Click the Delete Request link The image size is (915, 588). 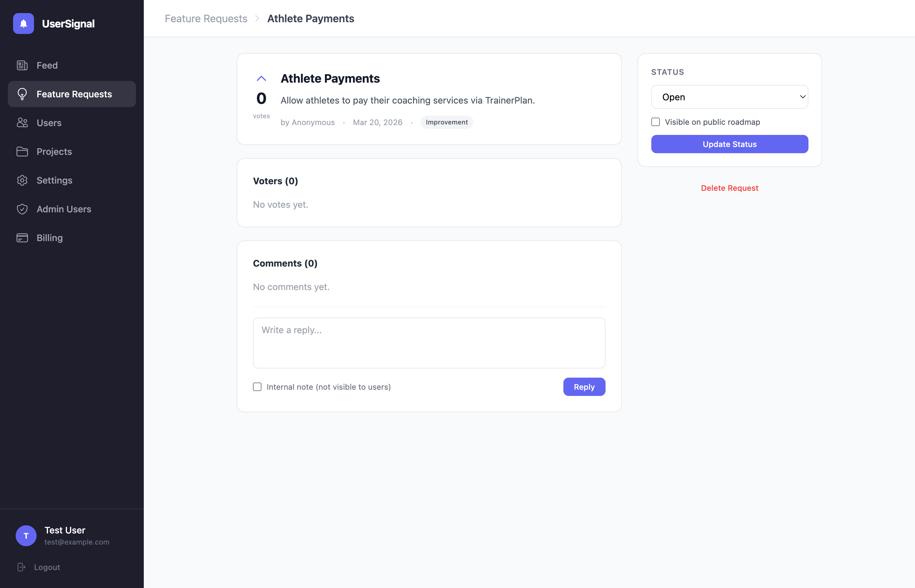[x=729, y=188]
